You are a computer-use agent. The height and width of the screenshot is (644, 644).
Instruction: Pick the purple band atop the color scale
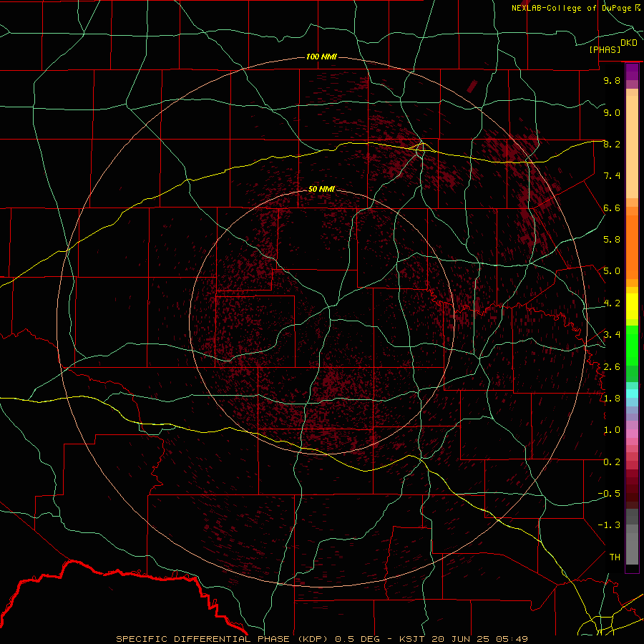point(632,72)
